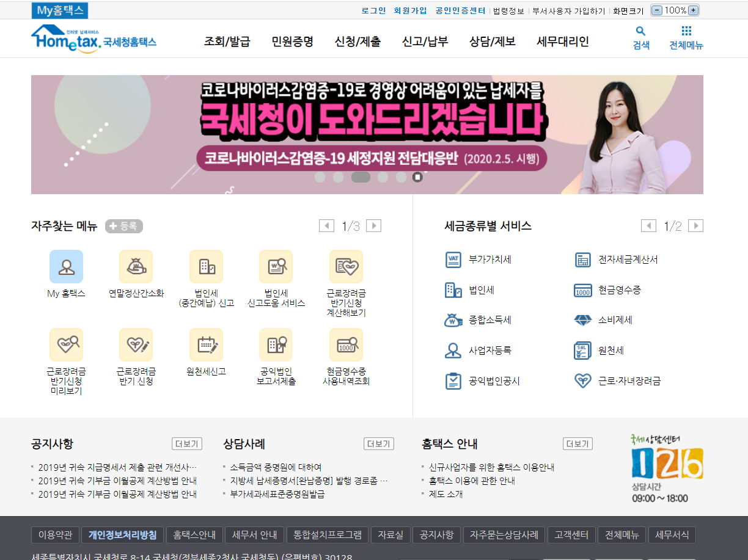Screen dimensions: 748x560
Task: Click the 공익법인공시 clipboard icon
Action: click(x=453, y=381)
